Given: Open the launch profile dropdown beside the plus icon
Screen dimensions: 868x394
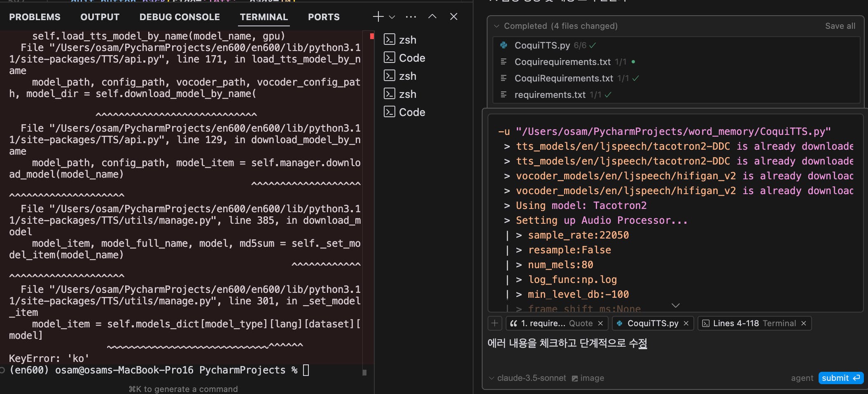Looking at the screenshot, I should coord(392,17).
